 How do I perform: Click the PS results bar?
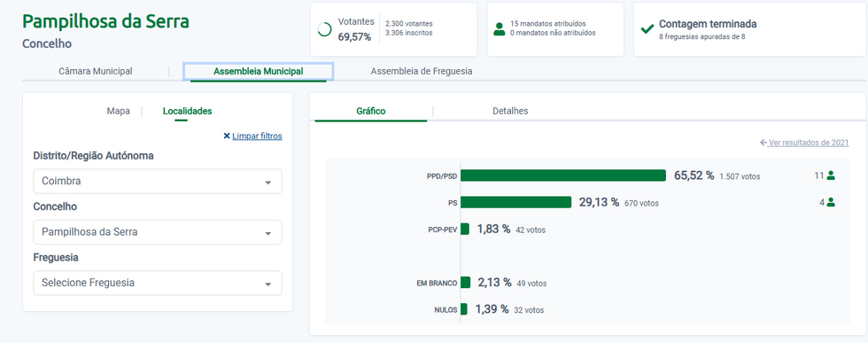point(515,202)
